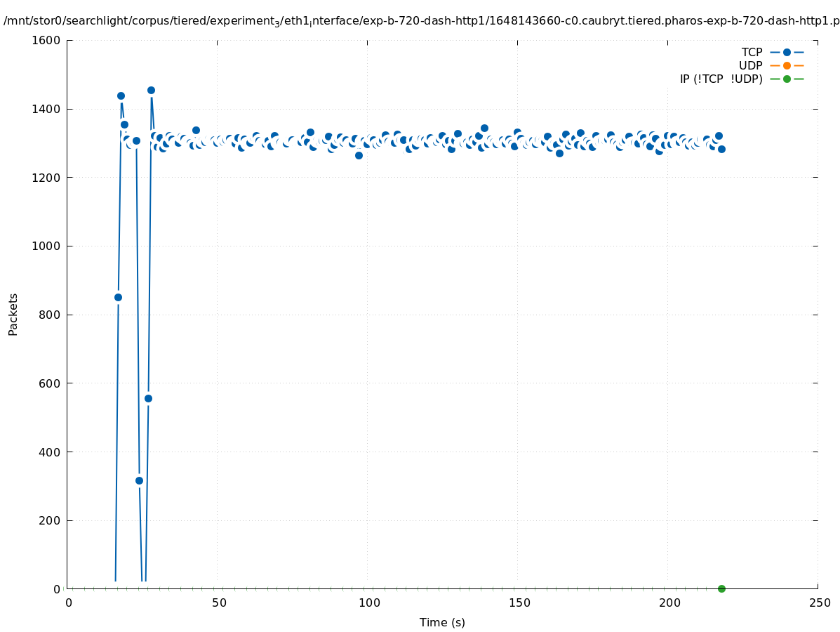Click the 250 x-axis tick label
The image size is (840, 632).
pyautogui.click(x=819, y=603)
